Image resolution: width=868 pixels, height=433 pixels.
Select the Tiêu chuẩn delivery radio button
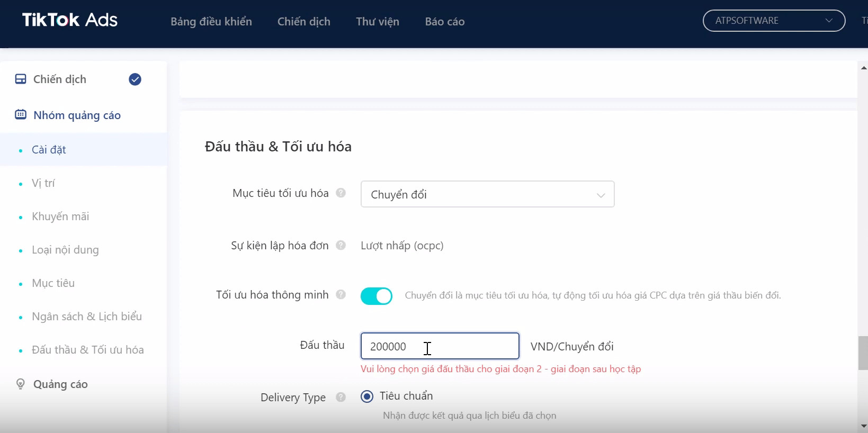367,396
